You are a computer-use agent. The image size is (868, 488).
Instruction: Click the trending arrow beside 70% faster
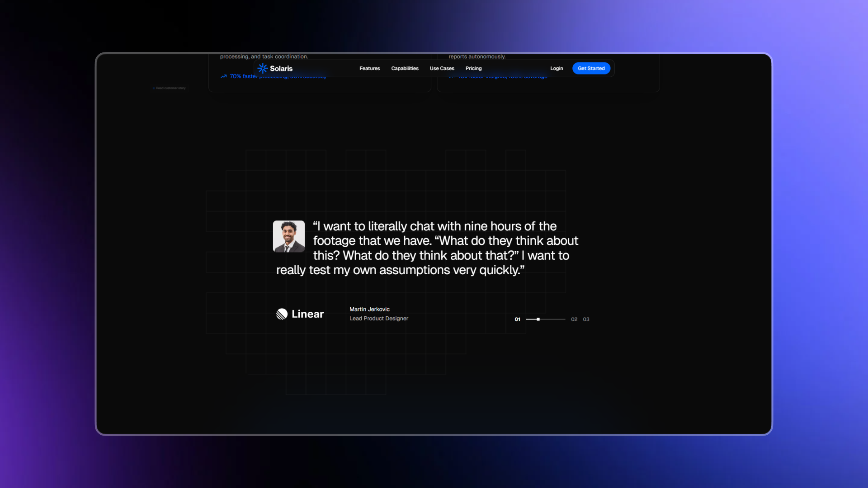[x=223, y=76]
